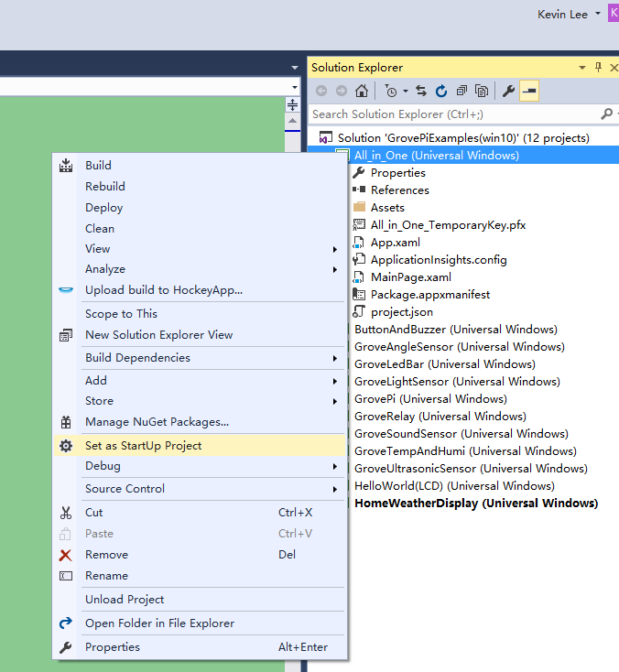619x672 pixels.
Task: Click Sync with Active Document icon
Action: [421, 91]
